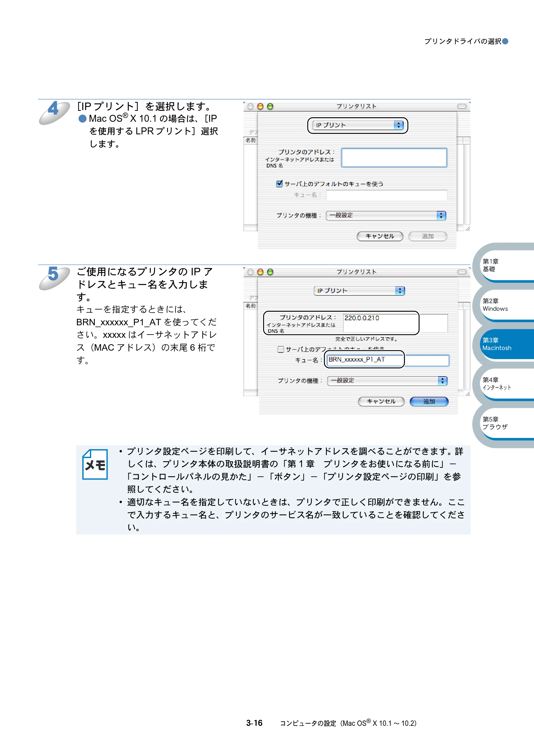Screen dimensions: 534x756
Task: Click yellow minimize button of lower プリンタリスト window
Action: click(260, 272)
